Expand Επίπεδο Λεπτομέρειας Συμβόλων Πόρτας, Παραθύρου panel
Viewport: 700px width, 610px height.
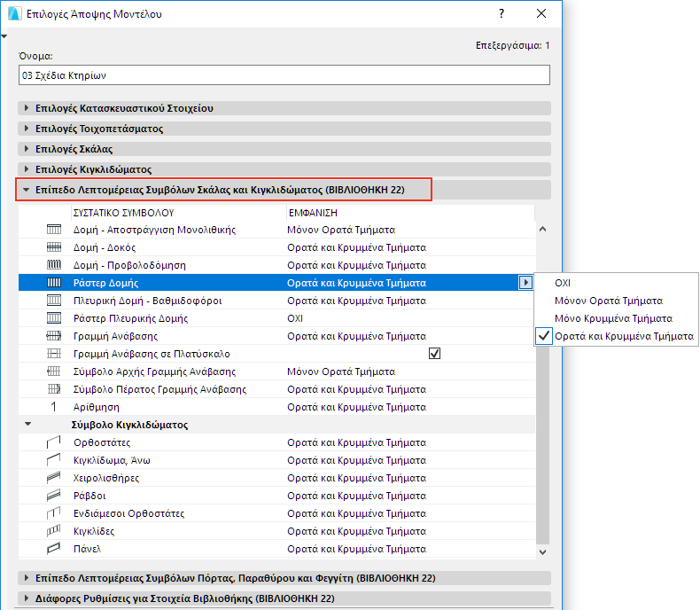pos(27,578)
